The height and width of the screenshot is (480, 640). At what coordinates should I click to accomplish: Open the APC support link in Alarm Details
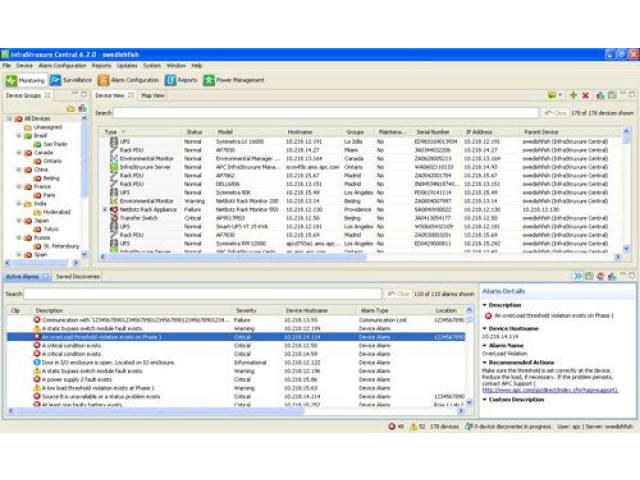[550, 390]
